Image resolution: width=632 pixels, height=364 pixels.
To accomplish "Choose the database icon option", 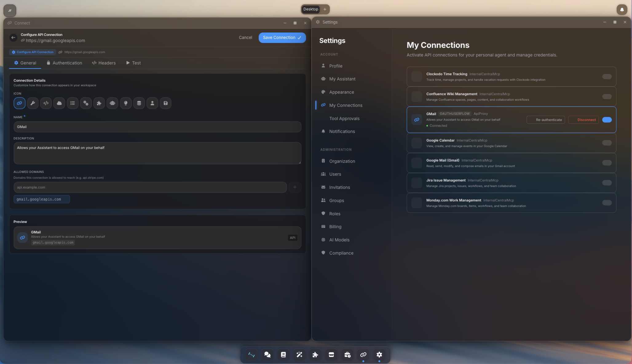I will (139, 103).
